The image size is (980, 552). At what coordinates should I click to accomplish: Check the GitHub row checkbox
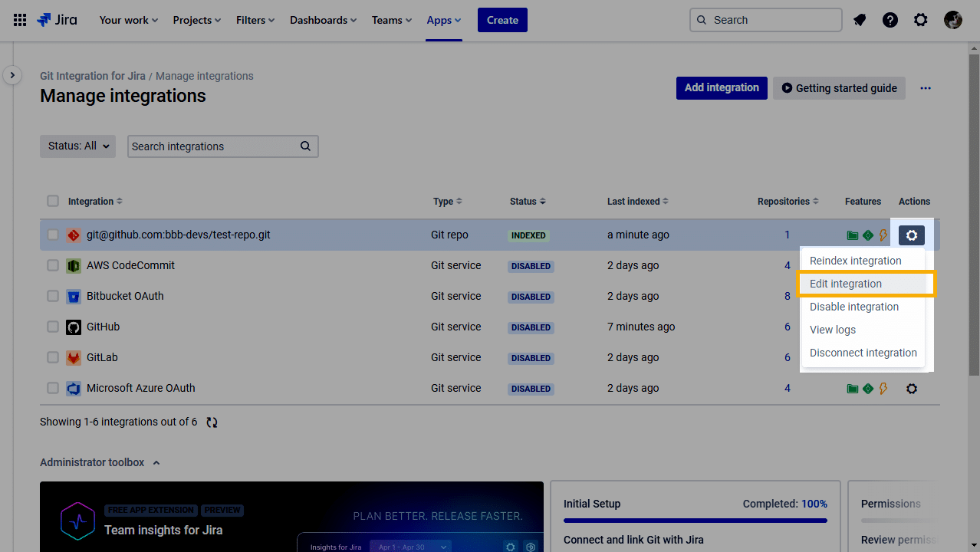click(53, 327)
